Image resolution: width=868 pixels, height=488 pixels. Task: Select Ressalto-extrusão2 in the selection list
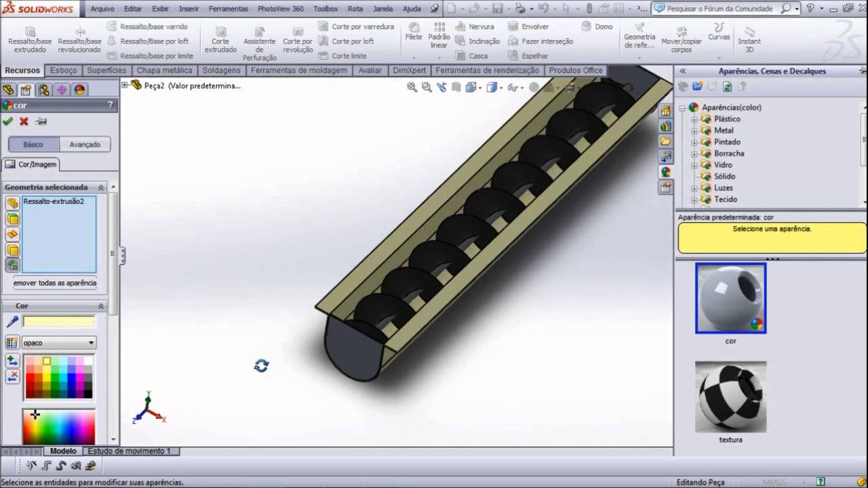(54, 201)
